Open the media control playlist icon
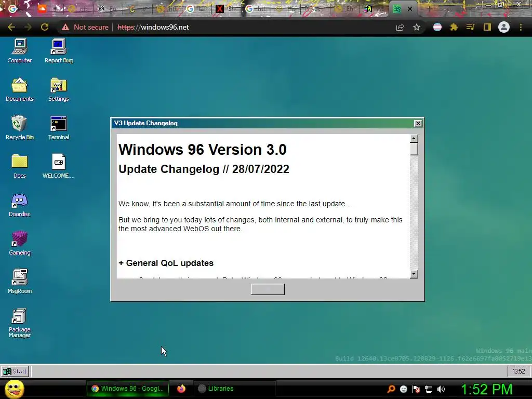The width and height of the screenshot is (532, 399). (470, 27)
